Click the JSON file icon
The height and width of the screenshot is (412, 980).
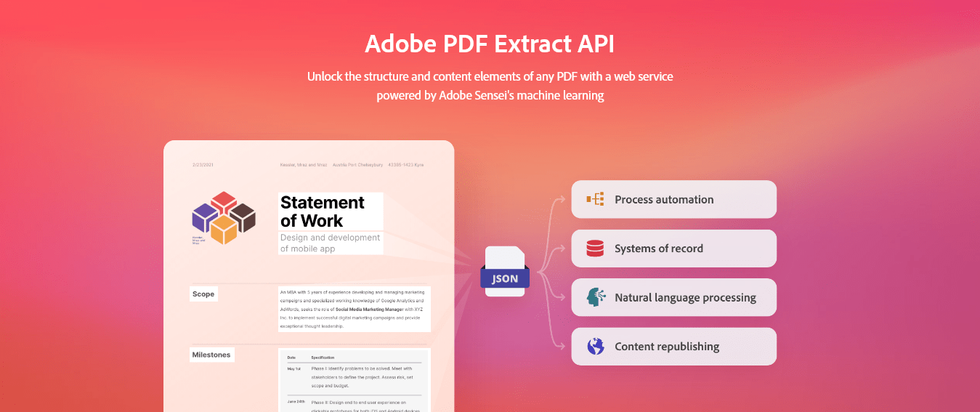(x=506, y=272)
